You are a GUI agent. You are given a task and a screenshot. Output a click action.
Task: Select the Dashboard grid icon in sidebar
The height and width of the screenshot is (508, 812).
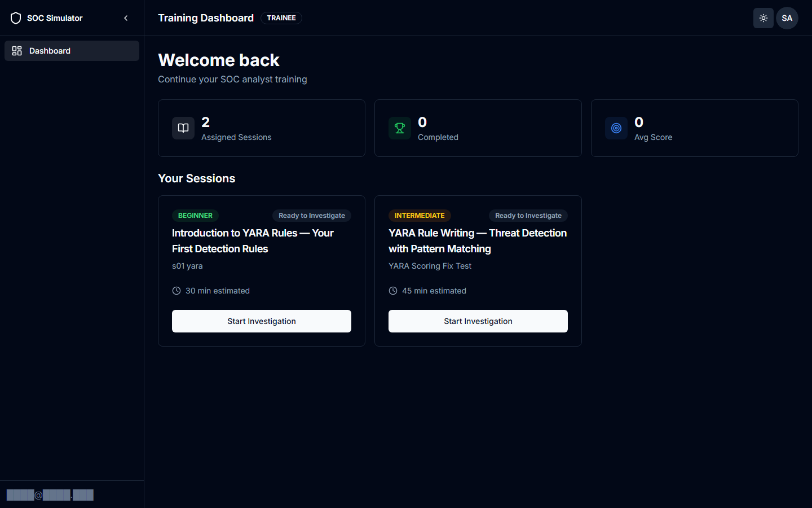coord(16,50)
